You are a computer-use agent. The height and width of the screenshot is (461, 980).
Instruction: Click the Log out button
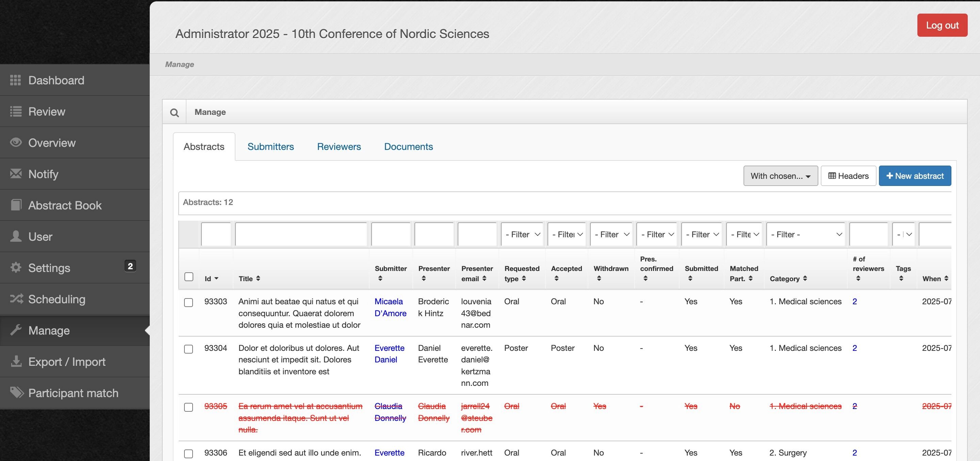[x=942, y=25]
